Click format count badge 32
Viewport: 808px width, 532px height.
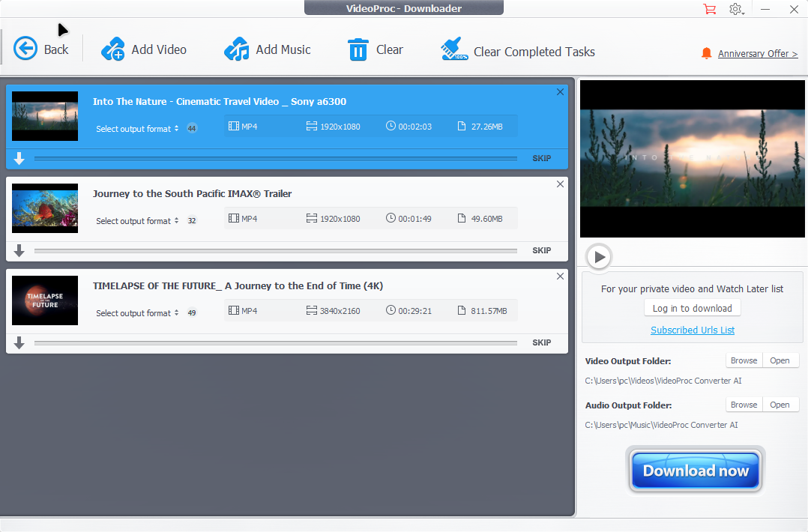coord(192,221)
